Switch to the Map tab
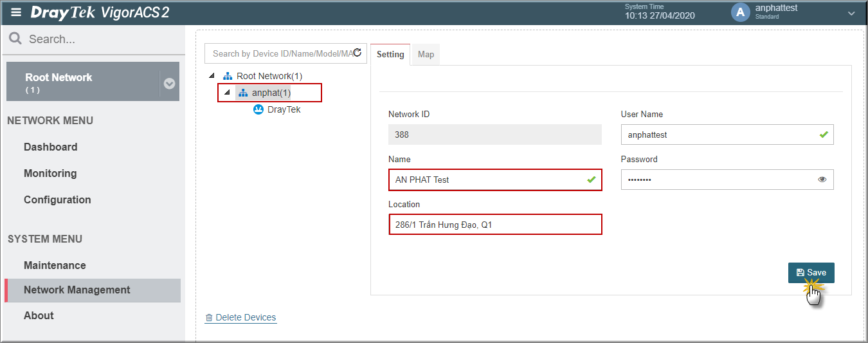 426,55
